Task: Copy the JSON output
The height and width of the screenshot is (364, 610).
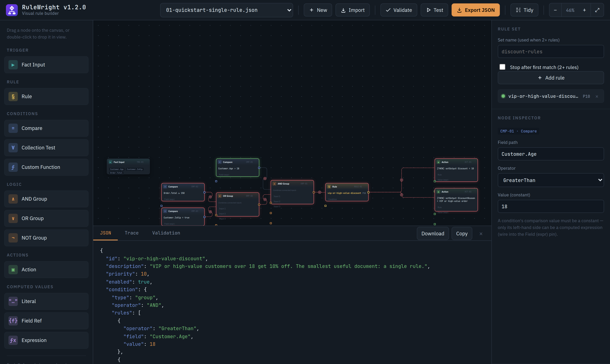Action: [462, 234]
